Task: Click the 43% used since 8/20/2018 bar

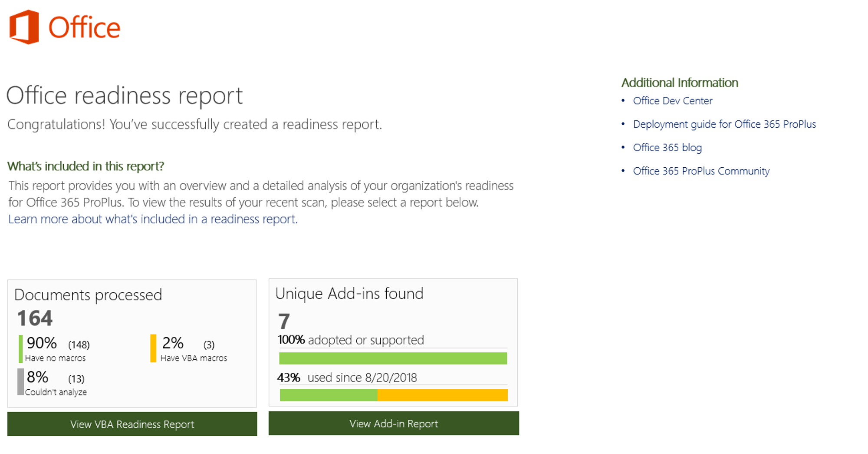Action: [393, 395]
